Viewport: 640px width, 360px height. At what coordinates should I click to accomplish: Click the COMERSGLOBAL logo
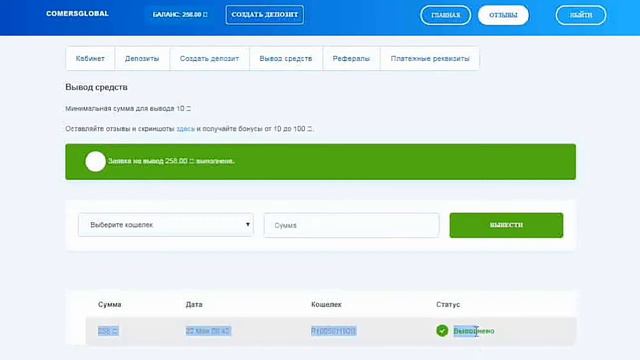pyautogui.click(x=77, y=13)
